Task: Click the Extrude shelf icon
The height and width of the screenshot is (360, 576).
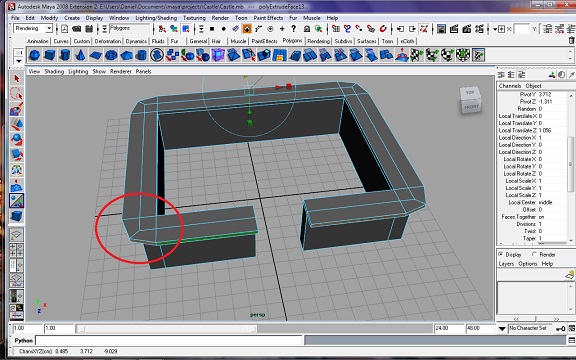Action: click(x=264, y=55)
